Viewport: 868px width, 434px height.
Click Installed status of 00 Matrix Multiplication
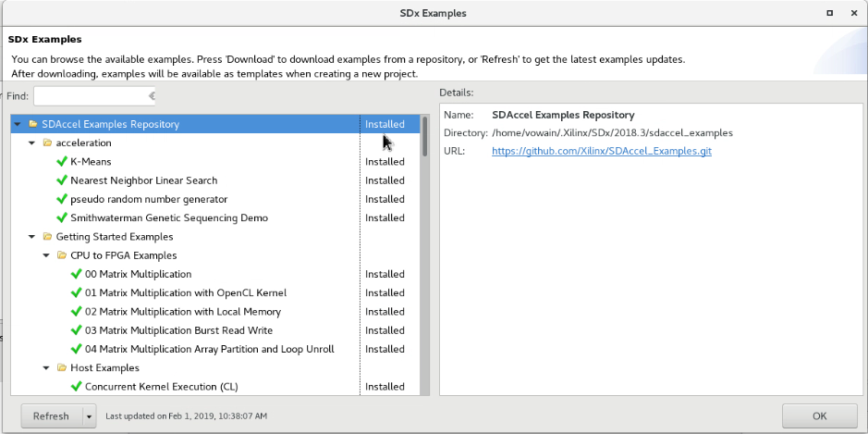385,274
